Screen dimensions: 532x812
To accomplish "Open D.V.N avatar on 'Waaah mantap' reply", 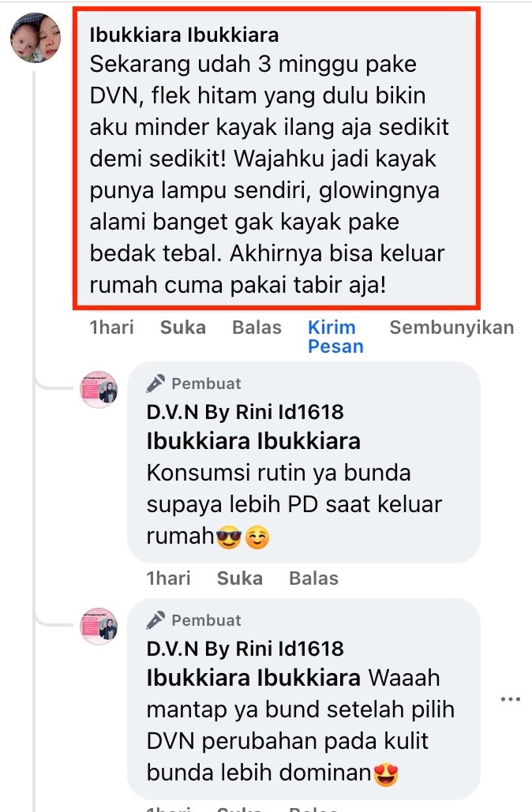I will (x=99, y=627).
